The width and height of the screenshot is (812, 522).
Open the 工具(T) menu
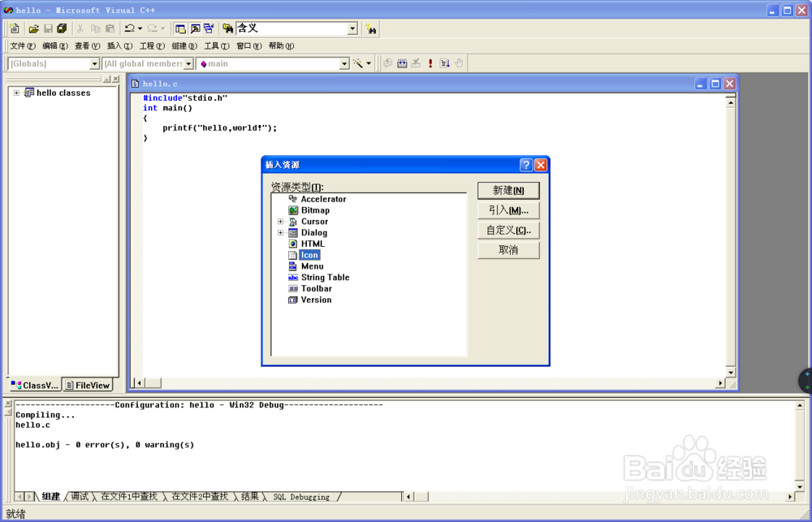(x=217, y=46)
